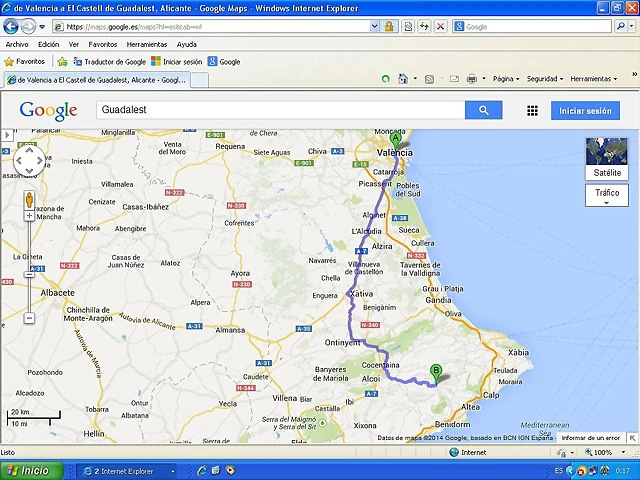Open the Herramientas command bar dropdown
640x480 pixels.
[x=594, y=79]
